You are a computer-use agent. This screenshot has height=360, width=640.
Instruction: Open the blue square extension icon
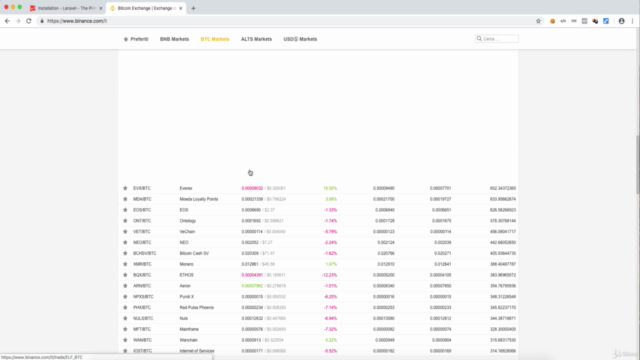pyautogui.click(x=606, y=21)
